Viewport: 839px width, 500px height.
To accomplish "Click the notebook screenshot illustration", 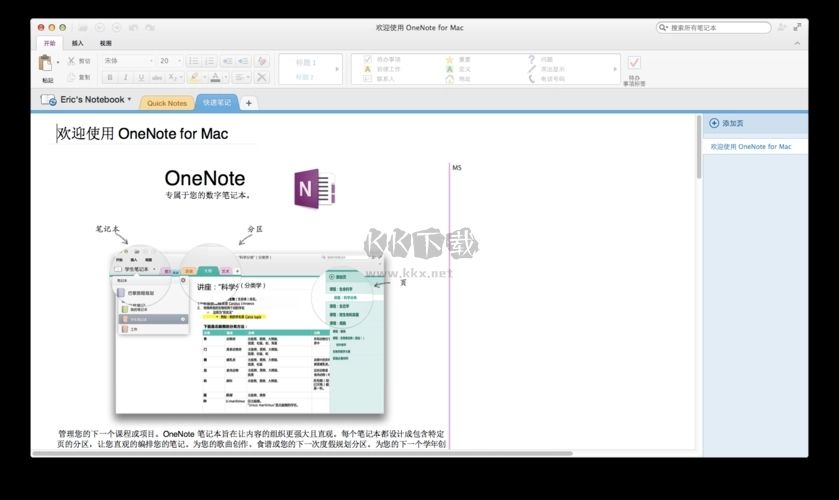I will coord(249,332).
